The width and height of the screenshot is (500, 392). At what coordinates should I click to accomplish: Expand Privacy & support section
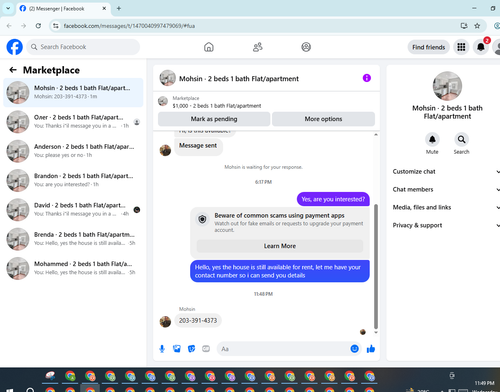tap(446, 225)
